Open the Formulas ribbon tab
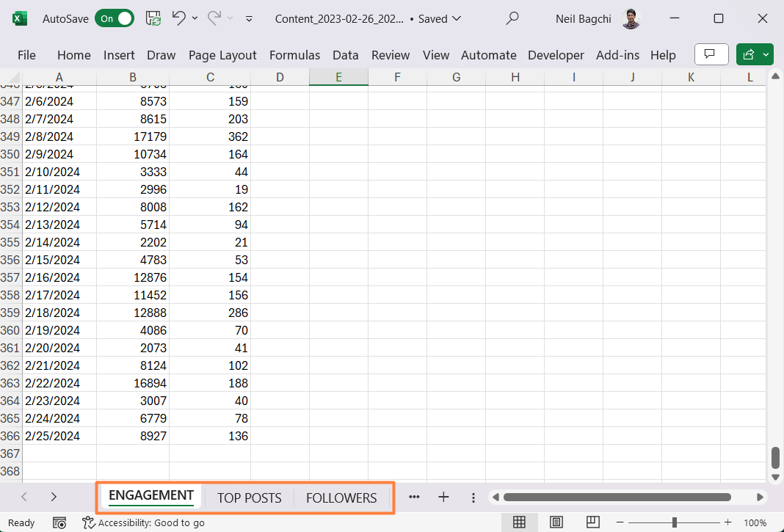 coord(294,54)
